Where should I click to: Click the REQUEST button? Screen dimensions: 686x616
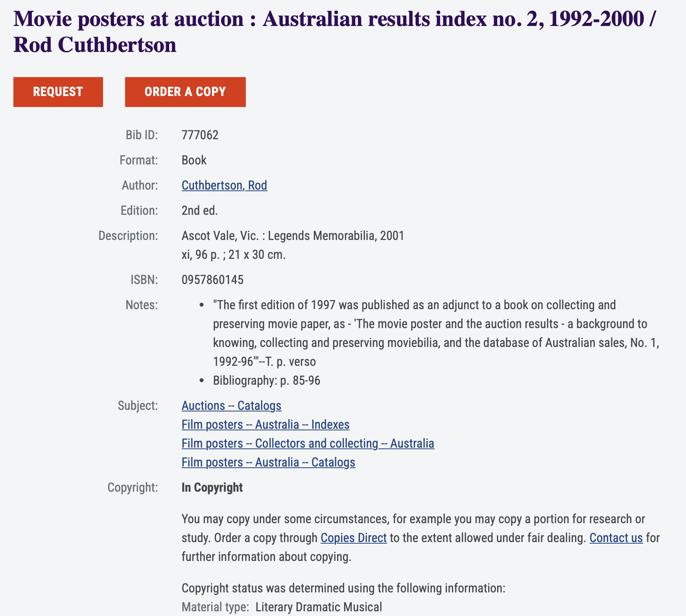(58, 92)
